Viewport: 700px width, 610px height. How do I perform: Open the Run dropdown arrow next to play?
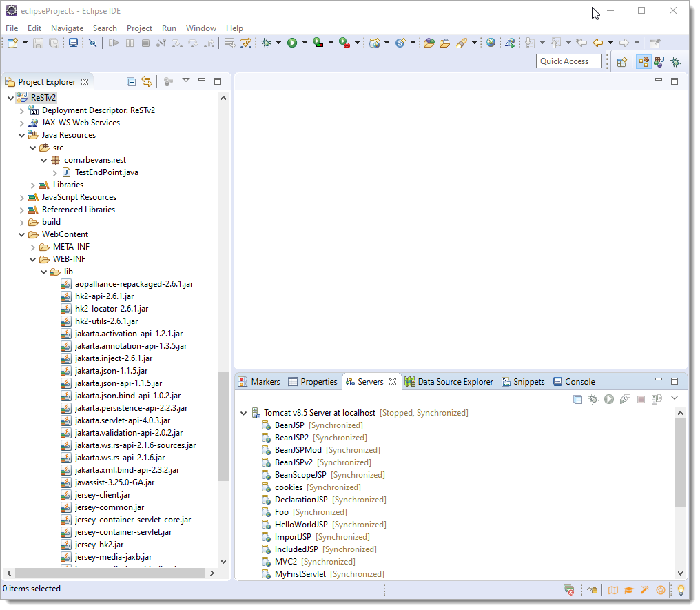(x=305, y=43)
